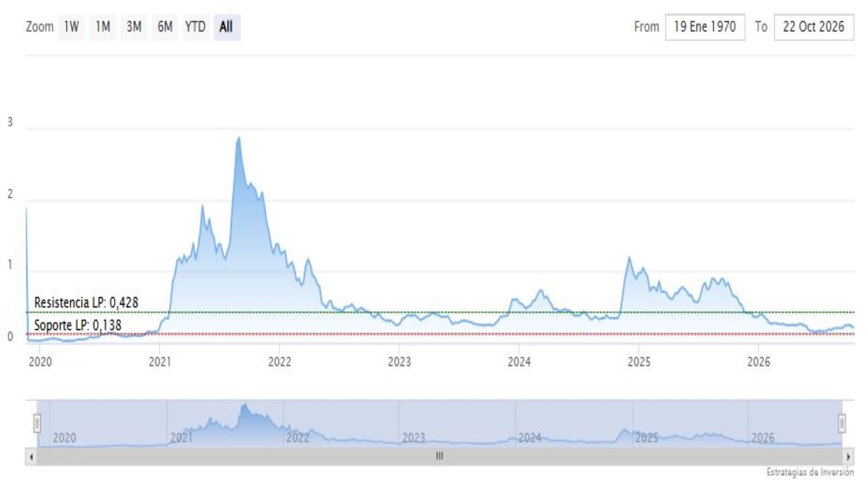Image resolution: width=868 pixels, height=488 pixels.
Task: Select the 1W zoom range
Action: 72,27
